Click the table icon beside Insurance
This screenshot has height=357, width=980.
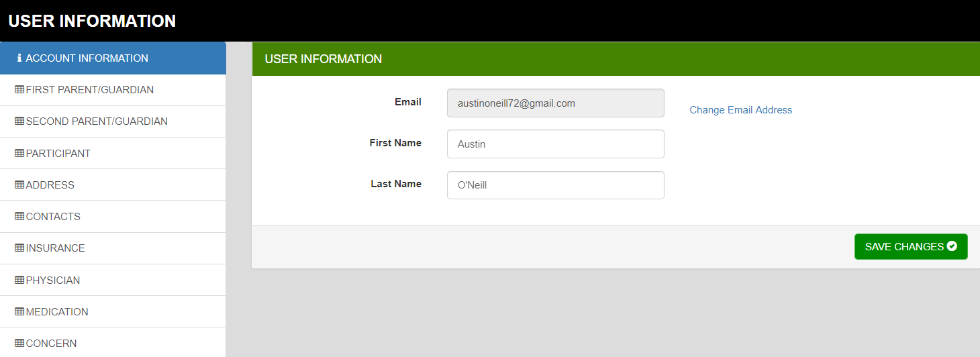[x=19, y=248]
